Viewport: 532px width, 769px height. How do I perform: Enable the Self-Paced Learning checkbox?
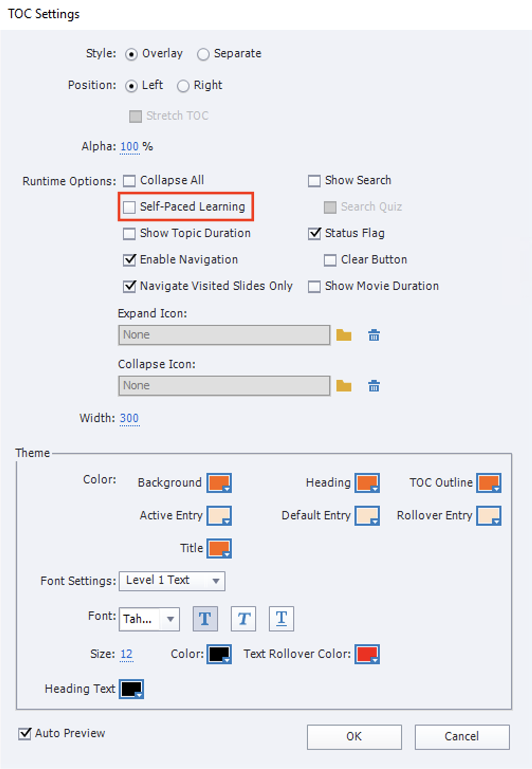tap(129, 207)
